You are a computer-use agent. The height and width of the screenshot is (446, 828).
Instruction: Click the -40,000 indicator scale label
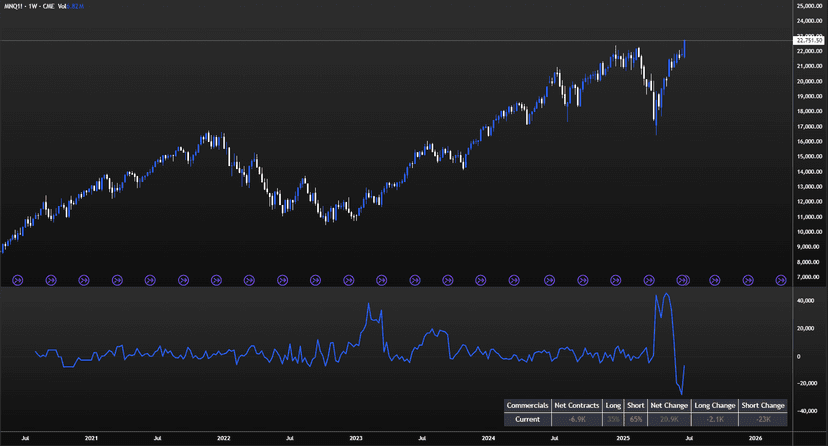tap(807, 411)
